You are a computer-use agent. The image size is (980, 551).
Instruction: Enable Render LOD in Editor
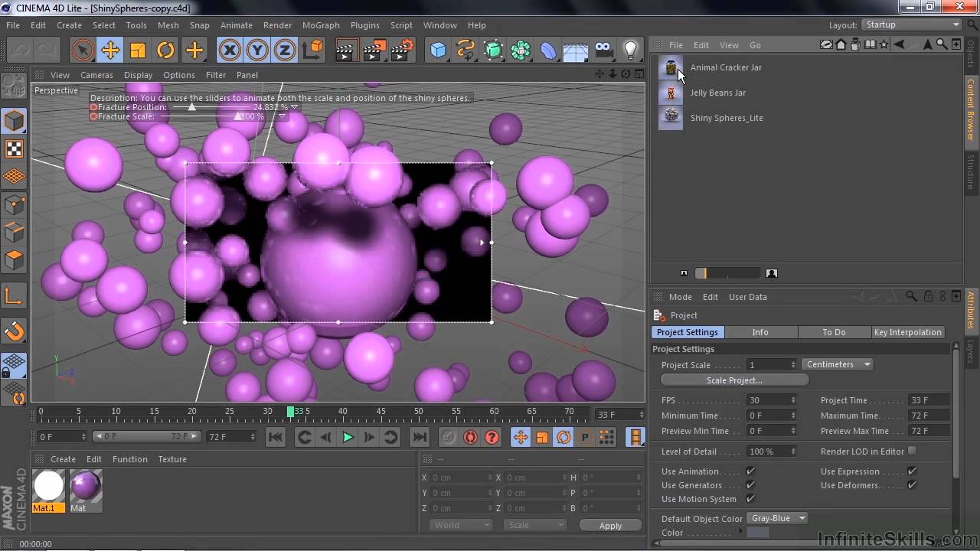click(x=912, y=452)
